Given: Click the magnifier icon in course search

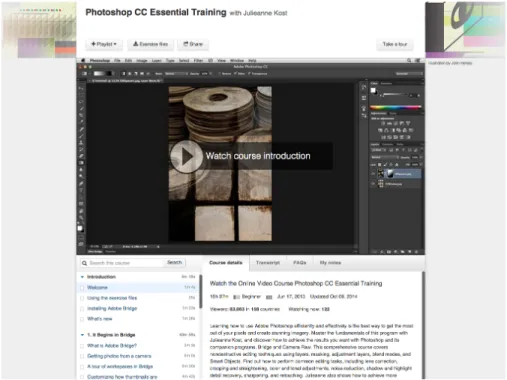Looking at the screenshot, I should 84,263.
